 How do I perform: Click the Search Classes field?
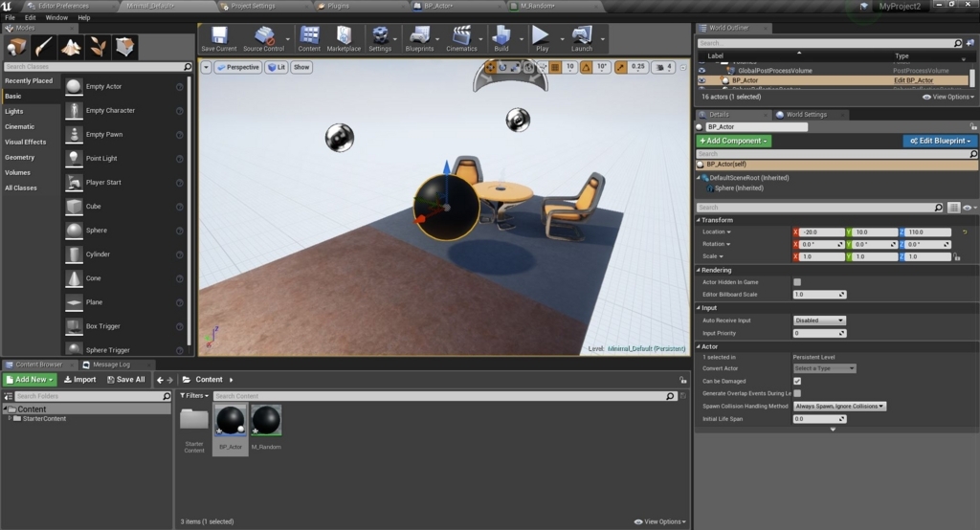[98, 66]
